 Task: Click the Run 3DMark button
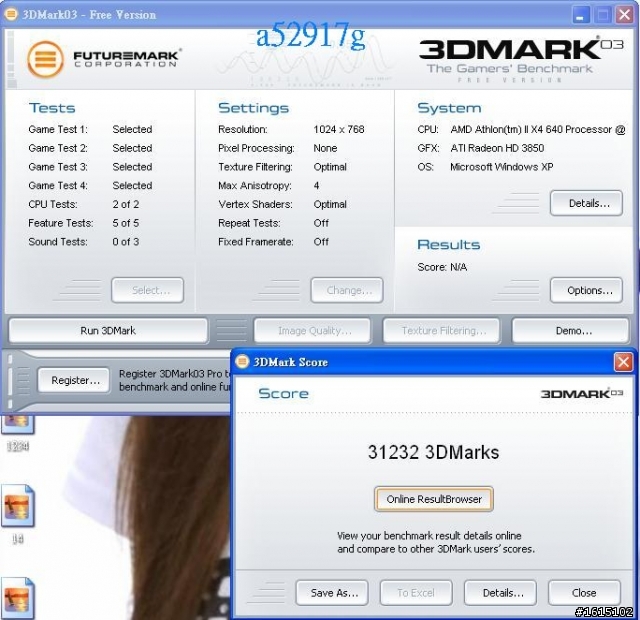point(108,331)
